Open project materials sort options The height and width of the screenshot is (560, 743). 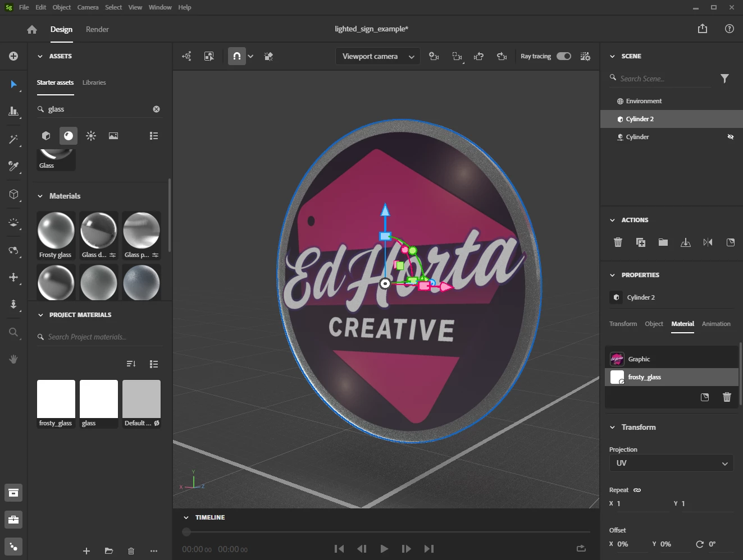tap(131, 364)
